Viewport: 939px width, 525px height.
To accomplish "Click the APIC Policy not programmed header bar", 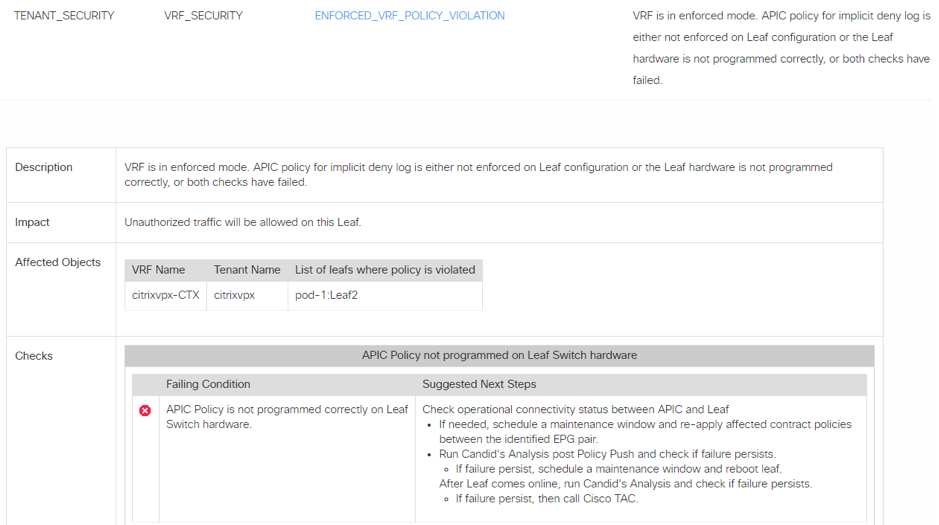I will point(499,355).
